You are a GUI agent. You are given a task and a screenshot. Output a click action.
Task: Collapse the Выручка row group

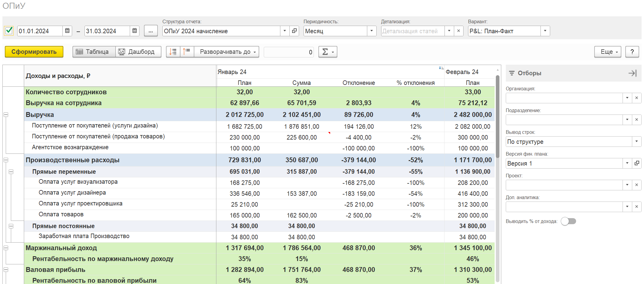(6, 115)
